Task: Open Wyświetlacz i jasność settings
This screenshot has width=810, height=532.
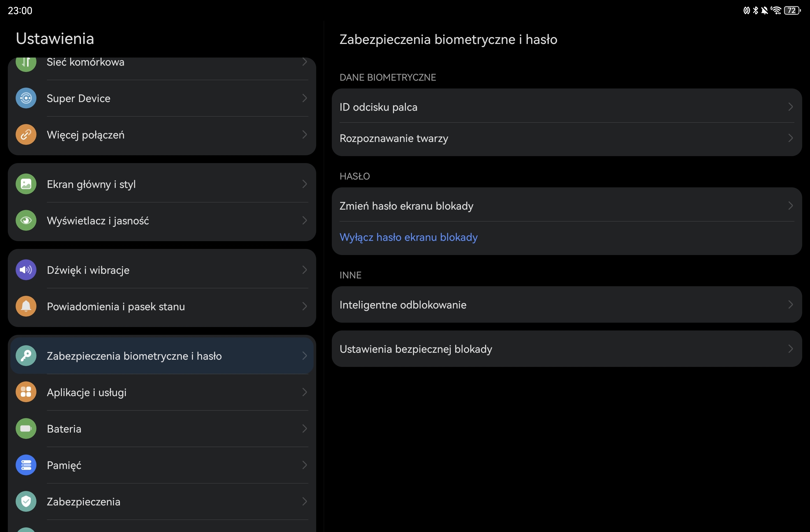Action: click(162, 220)
